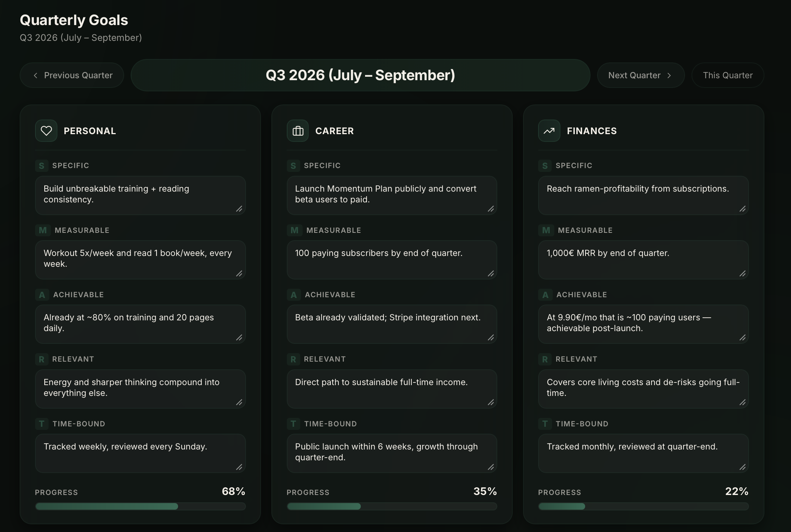Click the A badge in Career card
The width and height of the screenshot is (791, 532).
[x=294, y=295]
